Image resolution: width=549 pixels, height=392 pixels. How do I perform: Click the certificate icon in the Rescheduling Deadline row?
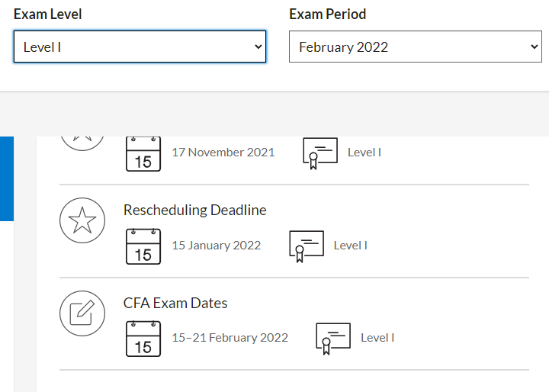[307, 246]
